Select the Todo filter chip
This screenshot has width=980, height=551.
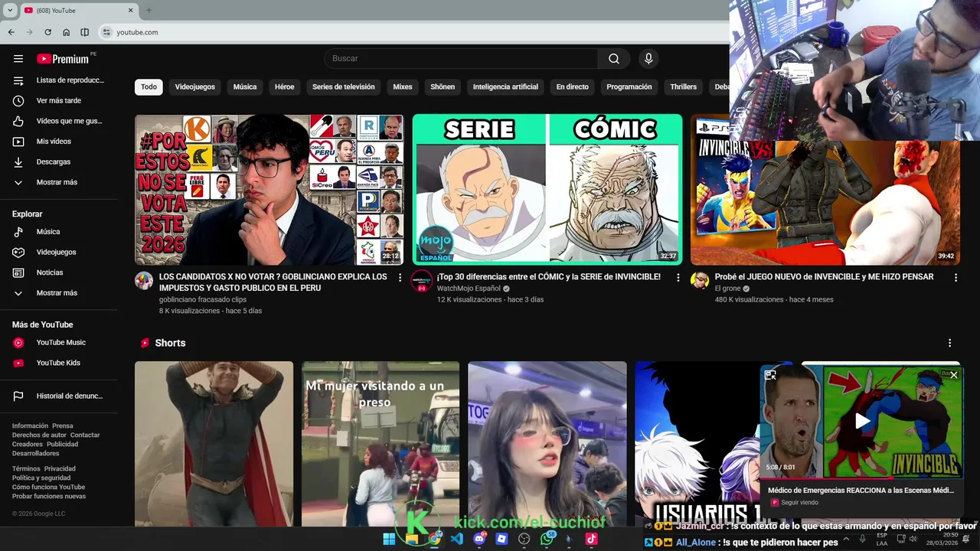tap(149, 87)
